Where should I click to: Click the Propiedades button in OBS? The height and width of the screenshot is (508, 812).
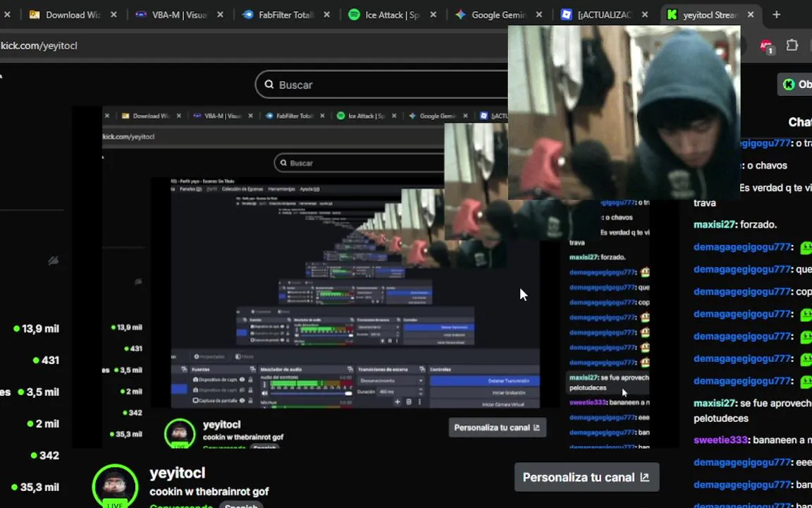[x=209, y=356]
